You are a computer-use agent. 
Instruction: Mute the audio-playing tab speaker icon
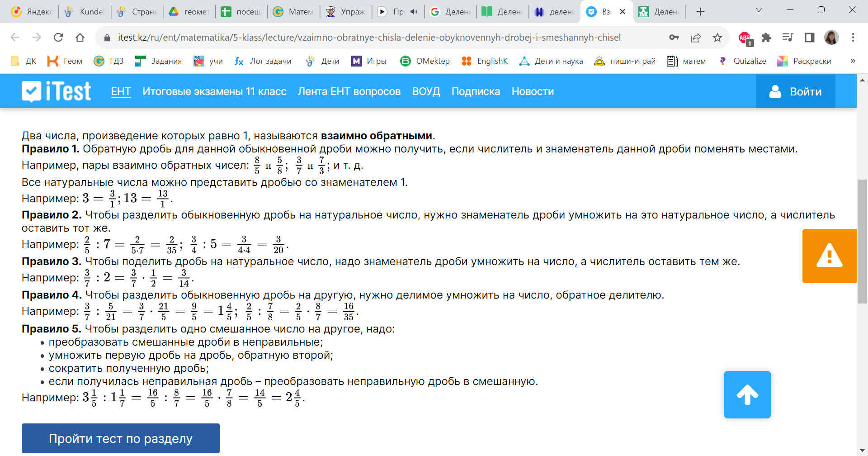[x=414, y=12]
